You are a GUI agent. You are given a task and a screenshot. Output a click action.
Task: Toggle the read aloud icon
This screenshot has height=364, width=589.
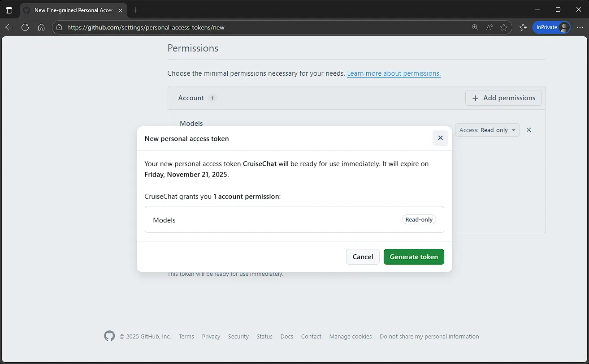pyautogui.click(x=489, y=27)
